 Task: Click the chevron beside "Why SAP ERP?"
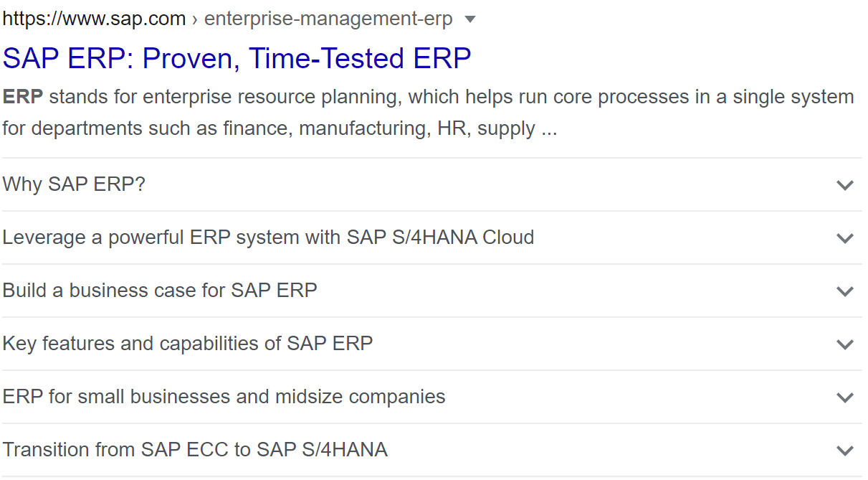tap(844, 184)
